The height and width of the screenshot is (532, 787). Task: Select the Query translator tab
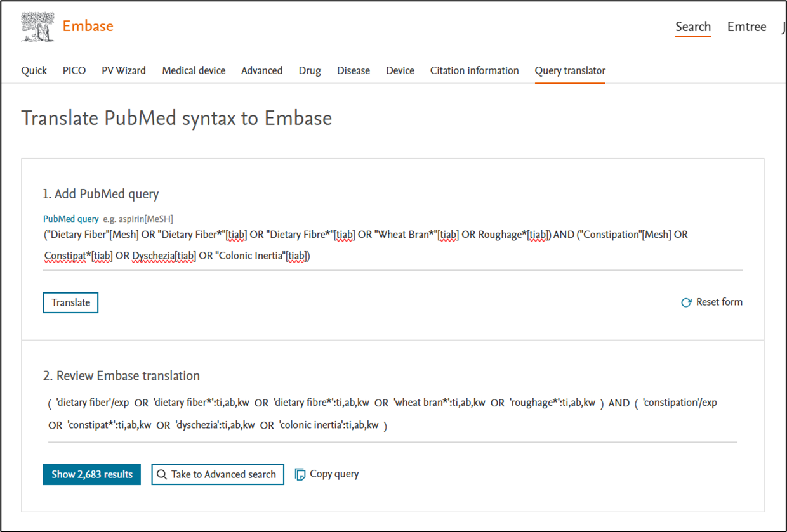570,70
